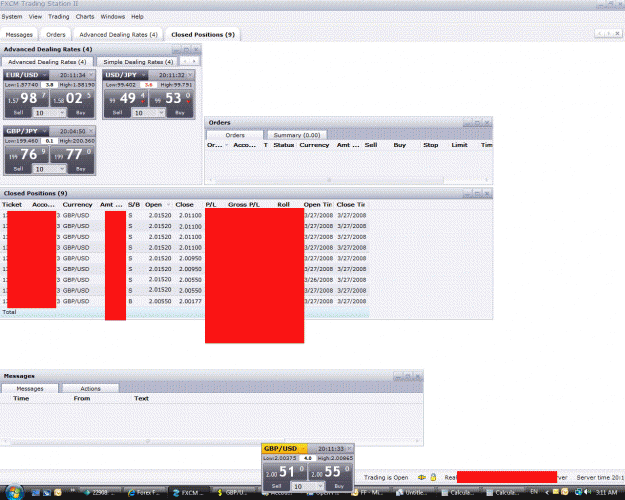Open the GBP/U... taskbar button
This screenshot has width=625, height=500.
coord(233,493)
